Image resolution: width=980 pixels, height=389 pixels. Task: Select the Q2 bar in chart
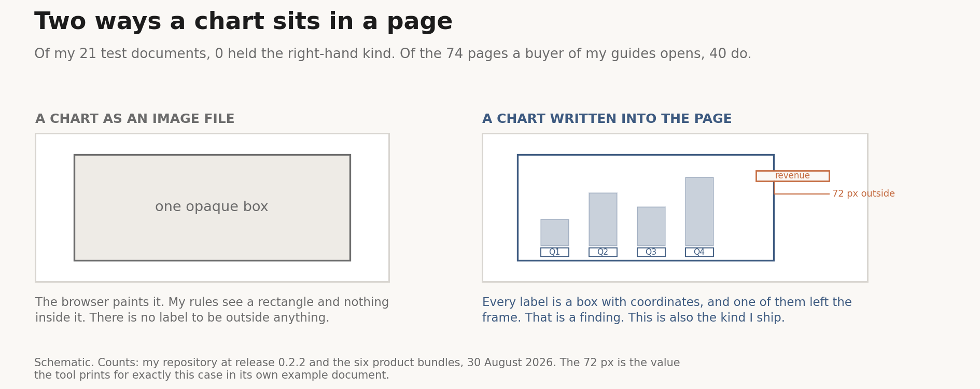pyautogui.click(x=603, y=219)
